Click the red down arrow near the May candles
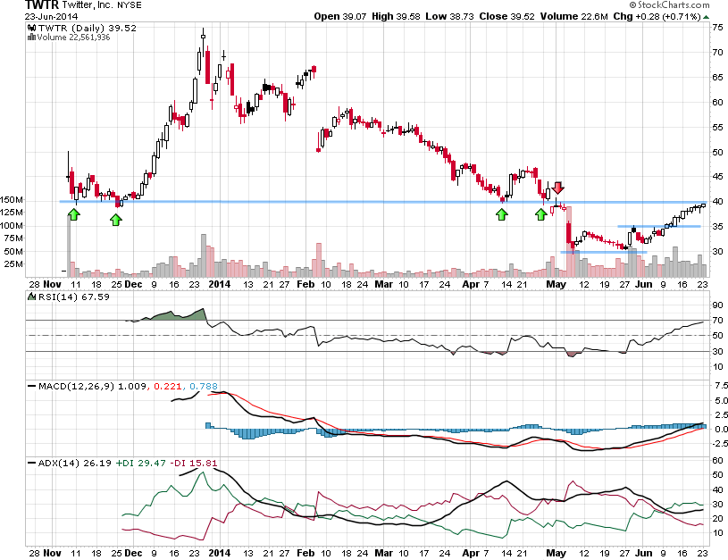This screenshot has width=728, height=560. click(558, 188)
